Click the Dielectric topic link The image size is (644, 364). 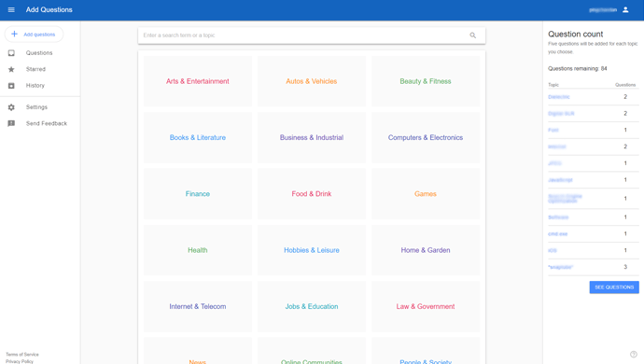coord(559,97)
